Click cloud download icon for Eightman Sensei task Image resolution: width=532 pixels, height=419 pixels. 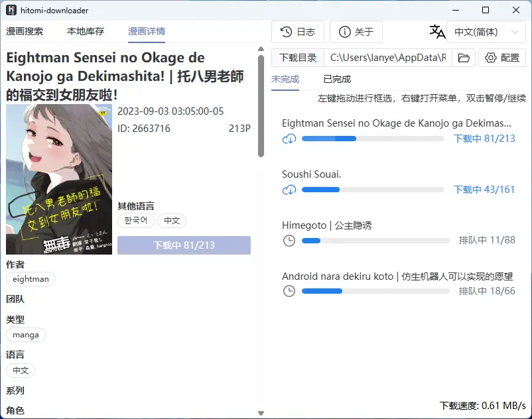click(289, 139)
